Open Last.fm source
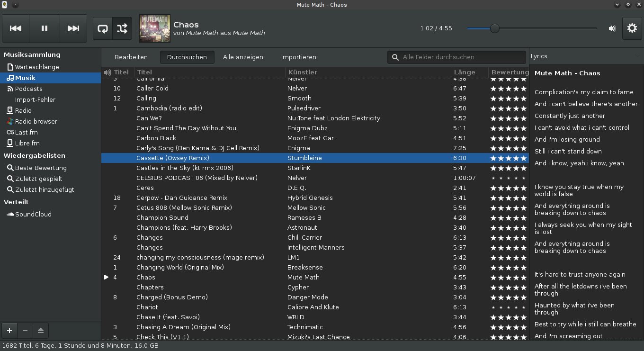The height and width of the screenshot is (351, 644). tap(50, 133)
